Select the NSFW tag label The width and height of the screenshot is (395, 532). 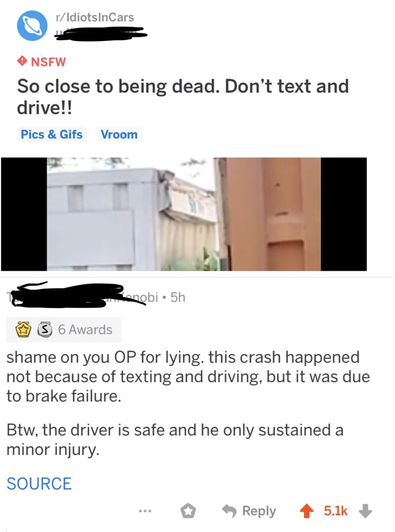48,62
